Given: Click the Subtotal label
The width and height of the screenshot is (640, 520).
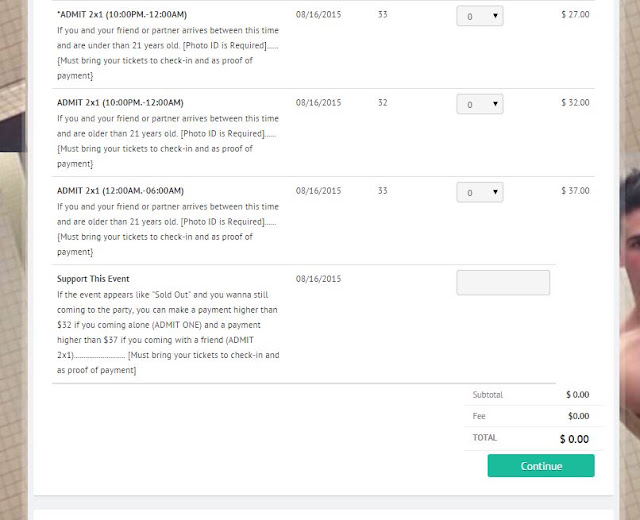Looking at the screenshot, I should pyautogui.click(x=487, y=395).
